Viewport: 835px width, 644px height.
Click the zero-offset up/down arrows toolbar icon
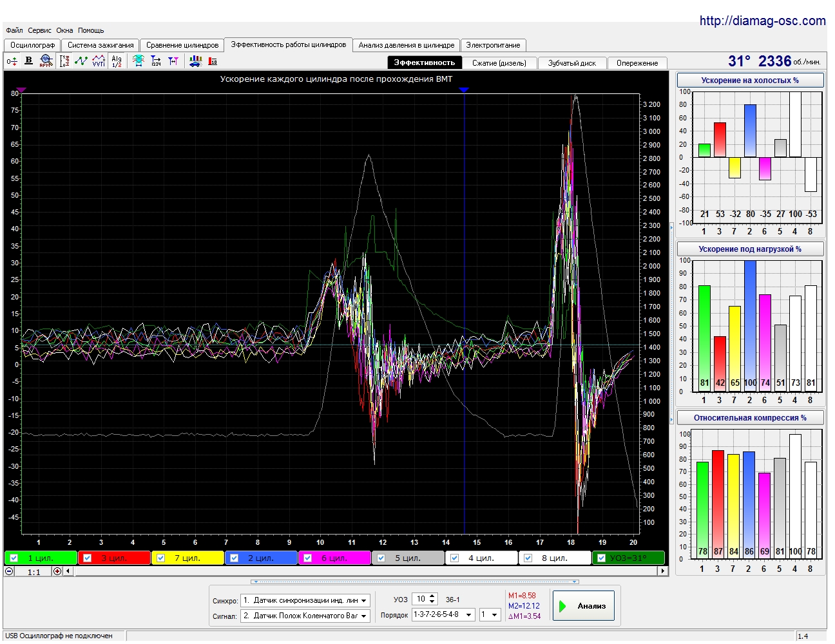tap(12, 61)
